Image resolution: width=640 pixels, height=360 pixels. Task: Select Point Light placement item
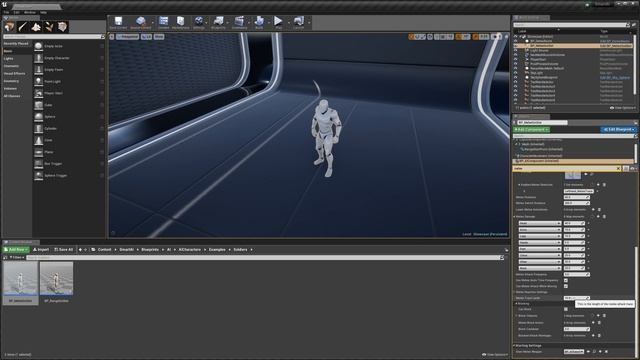click(x=69, y=82)
